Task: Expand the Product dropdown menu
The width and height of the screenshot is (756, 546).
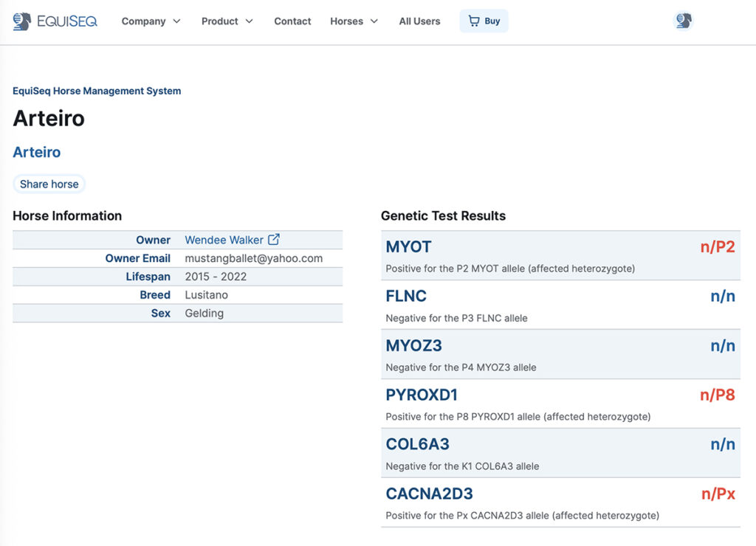Action: point(227,21)
